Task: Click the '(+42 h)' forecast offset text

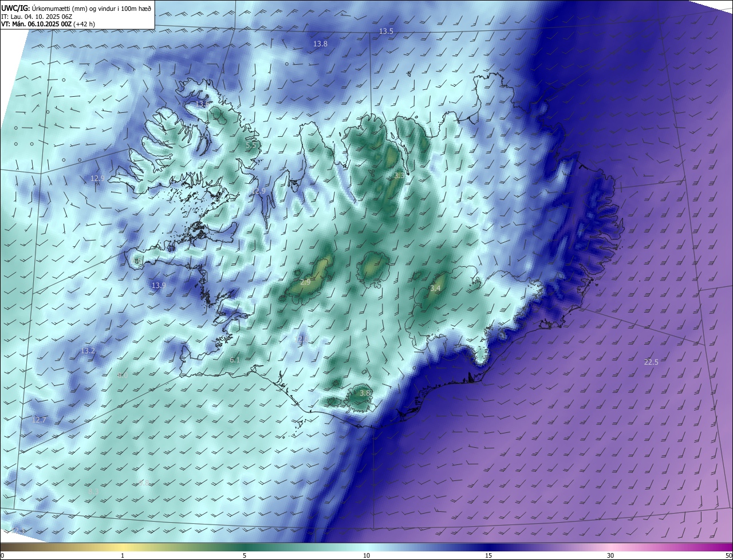Action: pyautogui.click(x=84, y=24)
